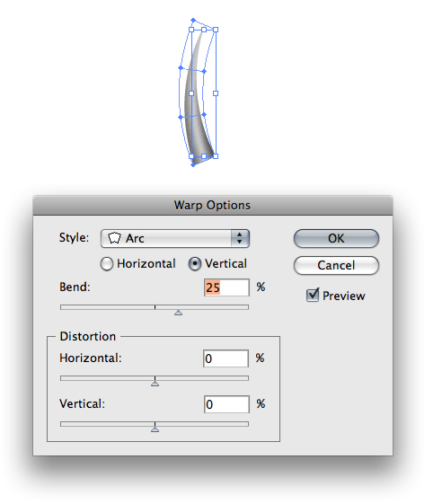This screenshot has height=504, width=433.
Task: Click the OK button
Action: point(336,238)
